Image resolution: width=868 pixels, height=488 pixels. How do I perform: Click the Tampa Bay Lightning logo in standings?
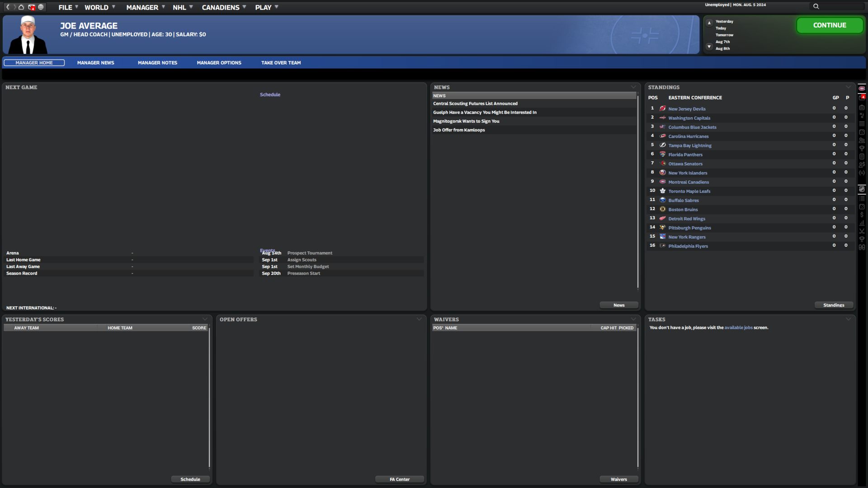pyautogui.click(x=662, y=145)
